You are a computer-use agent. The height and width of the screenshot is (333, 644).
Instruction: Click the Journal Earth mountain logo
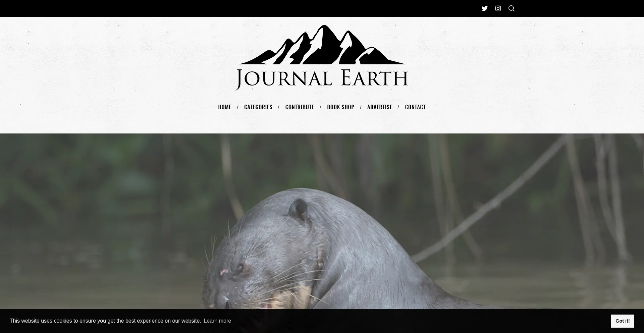(x=322, y=57)
